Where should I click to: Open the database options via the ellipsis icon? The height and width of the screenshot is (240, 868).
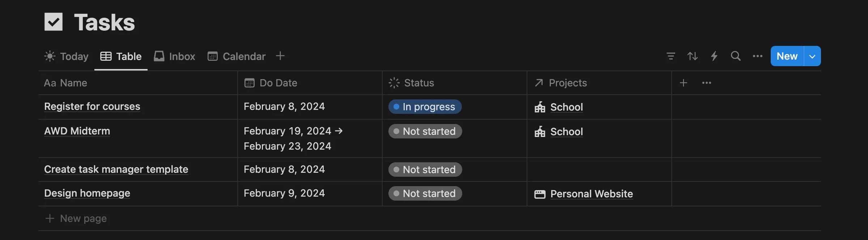757,56
